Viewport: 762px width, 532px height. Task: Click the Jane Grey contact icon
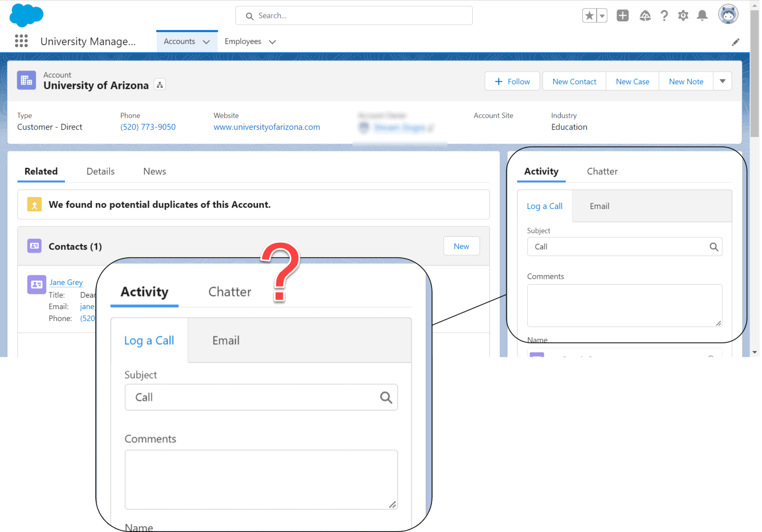37,284
